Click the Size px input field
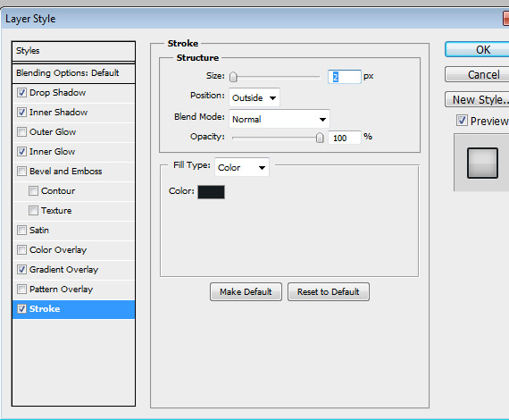This screenshot has width=509, height=420. coord(344,77)
